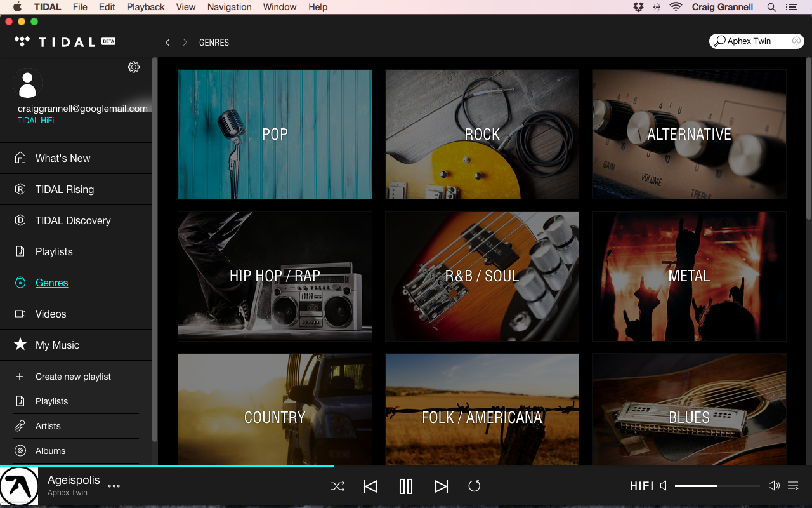Navigate forward with right chevron
Viewport: 812px width, 508px height.
[x=185, y=43]
